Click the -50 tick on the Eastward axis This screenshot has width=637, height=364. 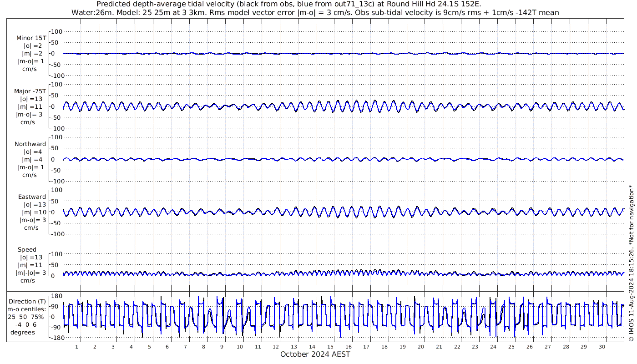[56, 223]
